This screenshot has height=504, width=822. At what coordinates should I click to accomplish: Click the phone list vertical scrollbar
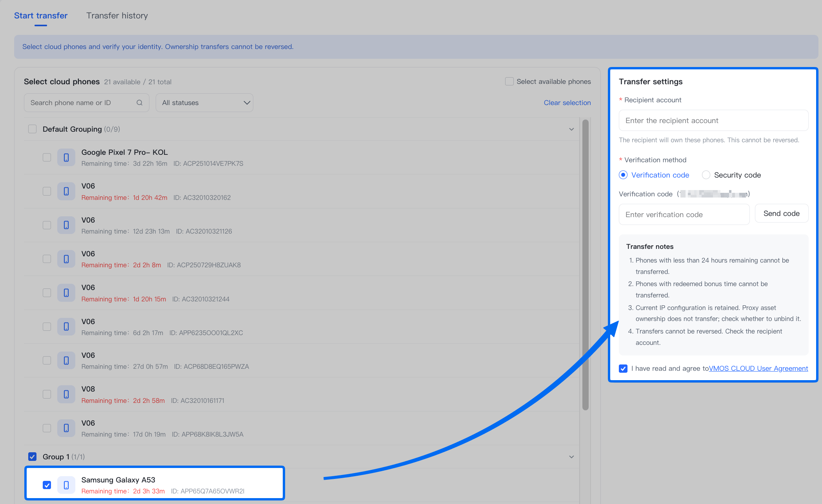coord(586,265)
